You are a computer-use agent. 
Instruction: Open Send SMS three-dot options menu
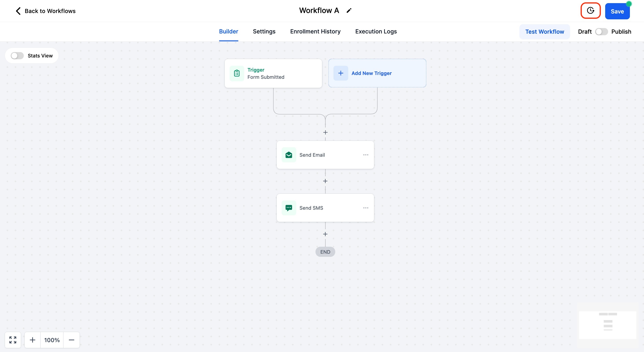[x=366, y=208]
